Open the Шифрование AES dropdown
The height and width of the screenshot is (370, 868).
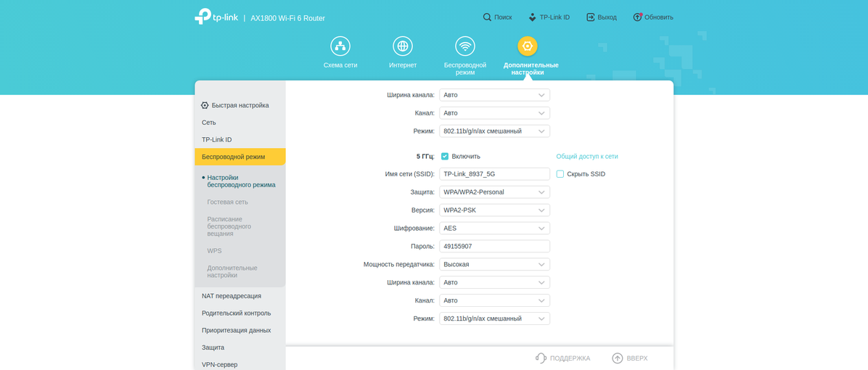pyautogui.click(x=494, y=228)
